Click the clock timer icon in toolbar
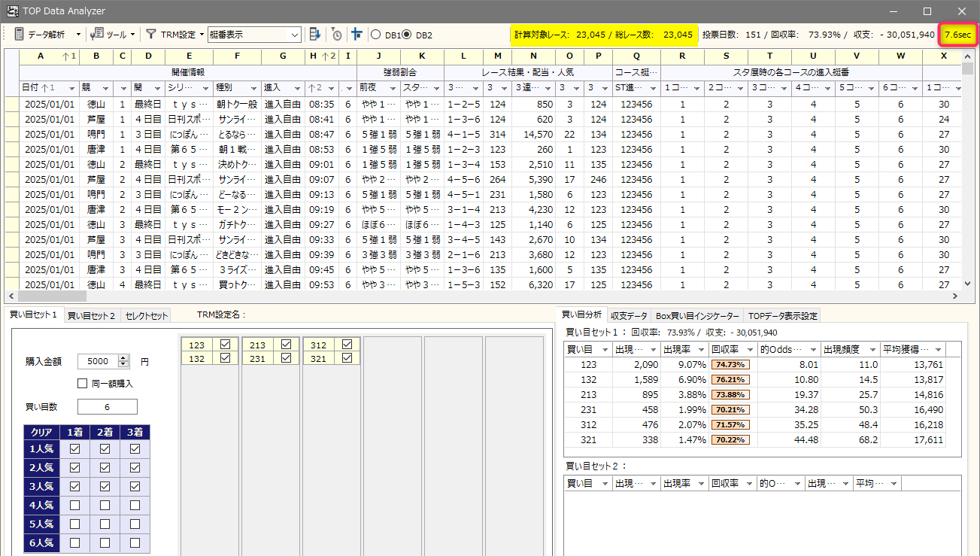This screenshot has height=556, width=980. [336, 35]
